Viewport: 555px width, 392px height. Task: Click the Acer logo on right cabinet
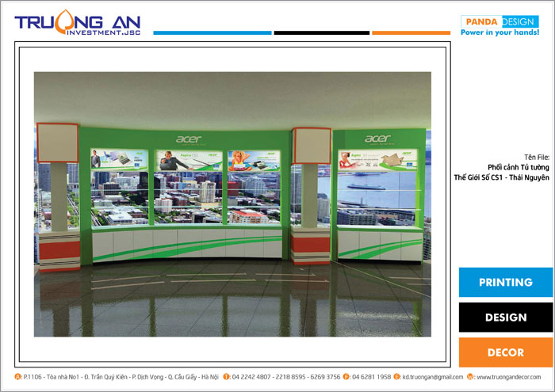(x=377, y=139)
